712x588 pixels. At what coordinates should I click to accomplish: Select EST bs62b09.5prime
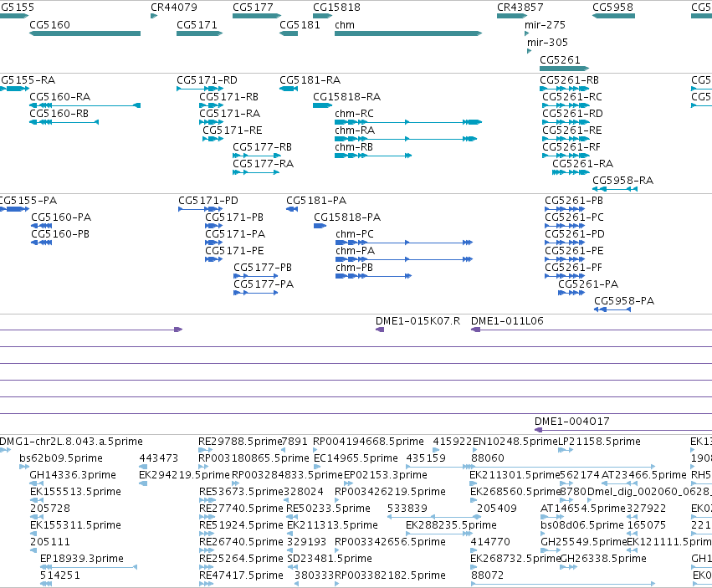click(x=24, y=467)
